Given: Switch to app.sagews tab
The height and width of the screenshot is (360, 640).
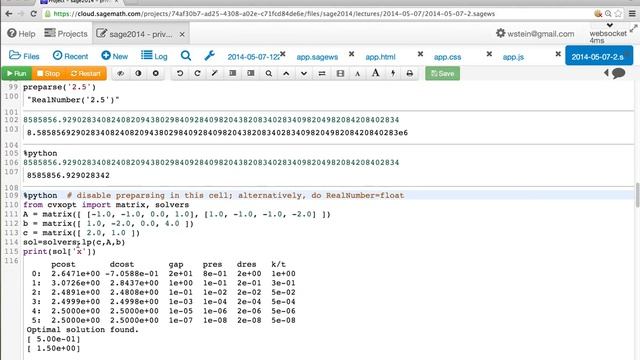Looking at the screenshot, I should (317, 57).
